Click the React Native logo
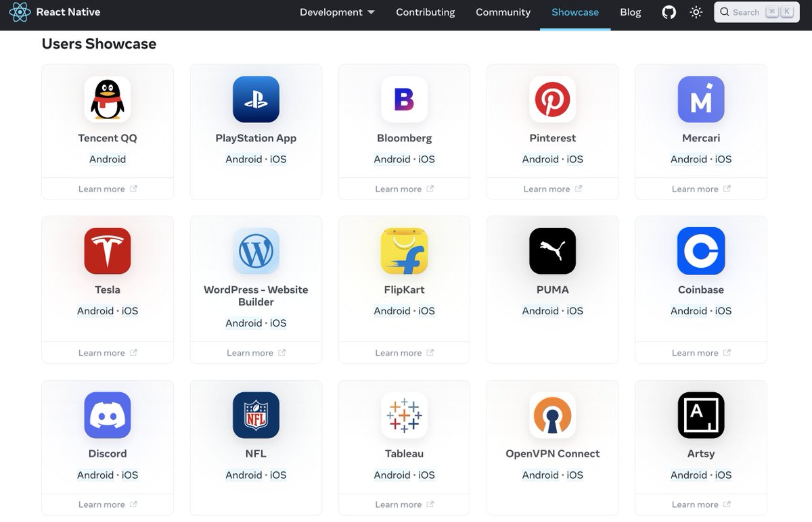Image resolution: width=812 pixels, height=522 pixels. click(19, 11)
